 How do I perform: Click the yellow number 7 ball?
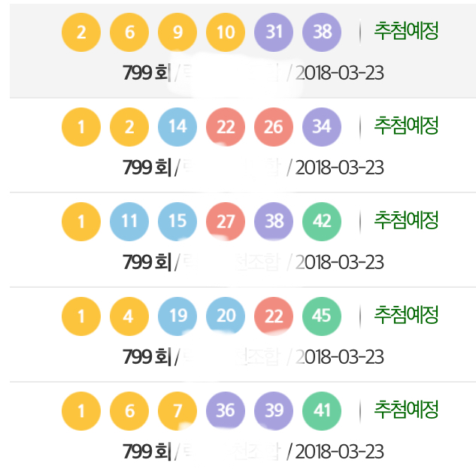click(x=177, y=410)
